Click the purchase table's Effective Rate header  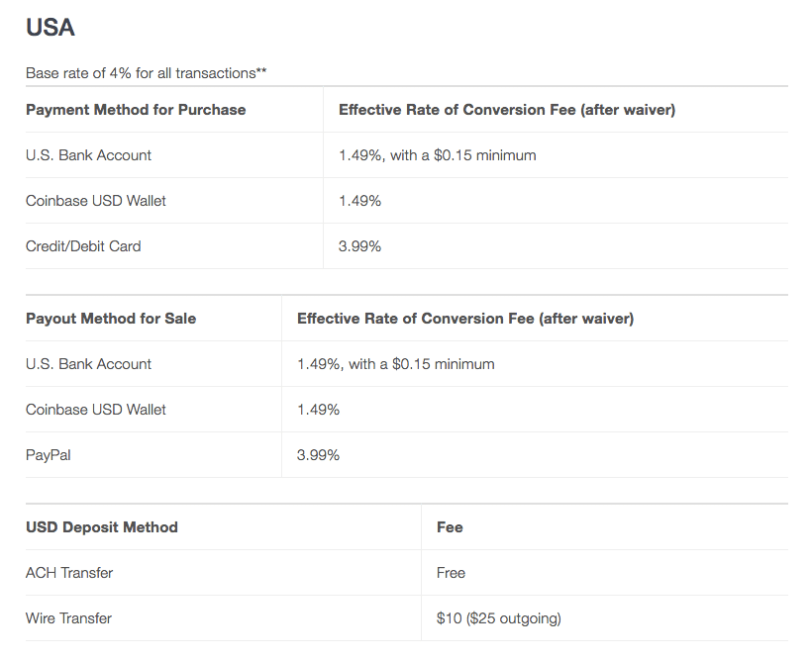[x=507, y=110]
